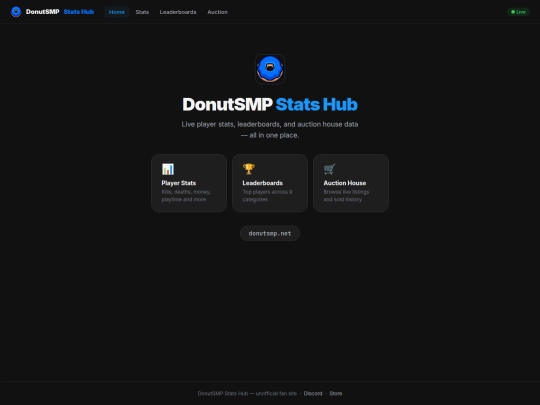Open the Auction House card
Screen dimensions: 540x405
351,183
